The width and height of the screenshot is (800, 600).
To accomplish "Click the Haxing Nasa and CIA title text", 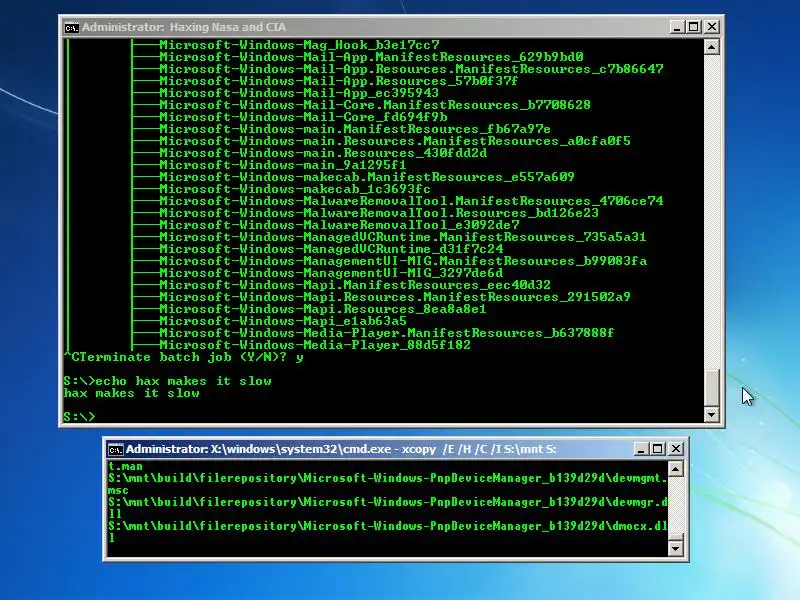I will tap(184, 27).
